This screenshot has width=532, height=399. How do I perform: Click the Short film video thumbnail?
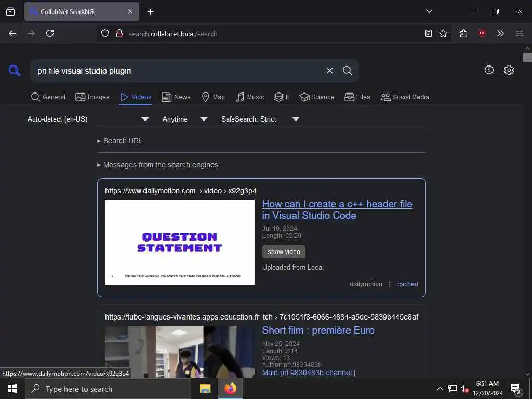(179, 352)
